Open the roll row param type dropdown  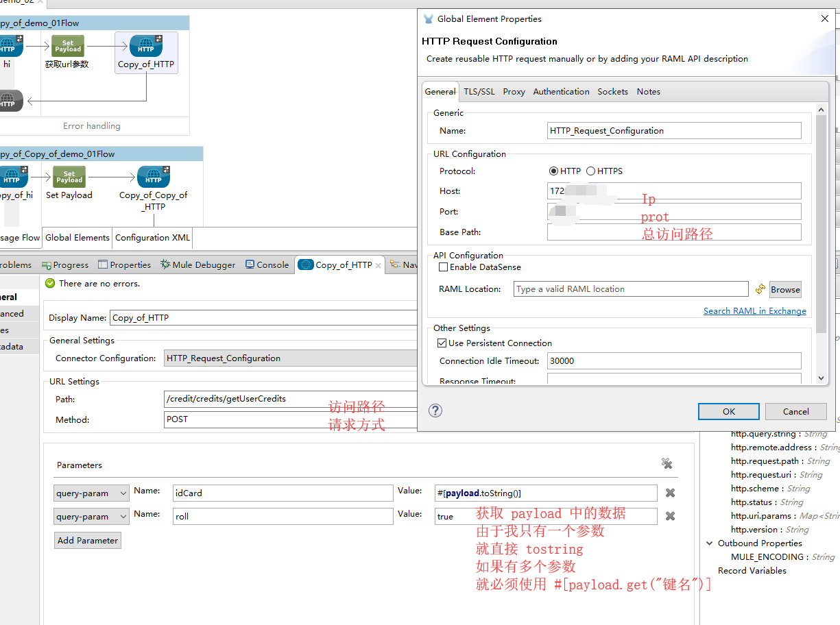[x=91, y=516]
